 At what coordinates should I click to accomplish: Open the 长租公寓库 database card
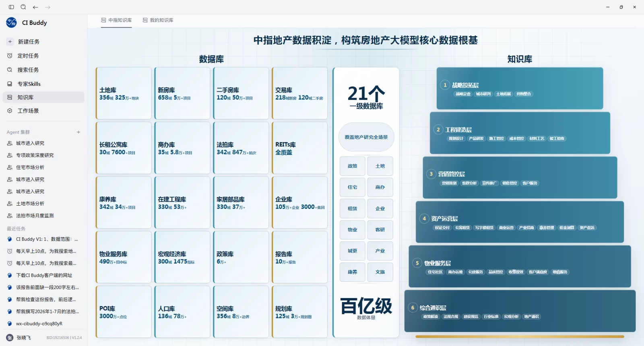124,148
